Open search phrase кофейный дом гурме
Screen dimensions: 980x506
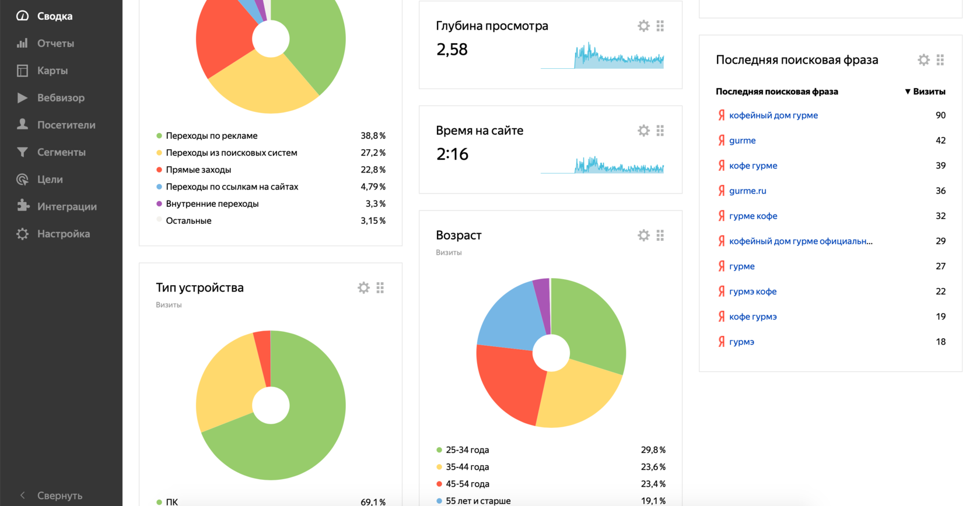coord(773,115)
